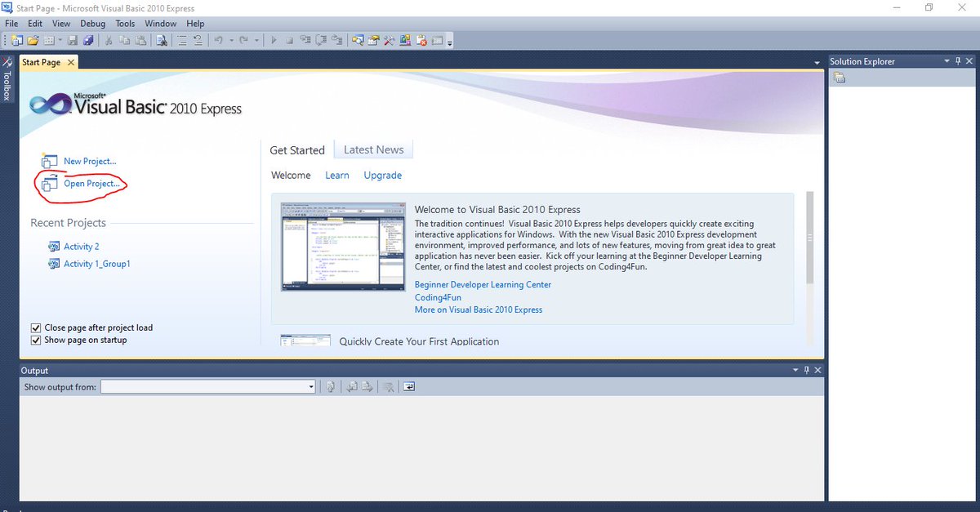Viewport: 980px width, 512px height.
Task: Toggle Show page on startup checkbox
Action: click(x=36, y=340)
